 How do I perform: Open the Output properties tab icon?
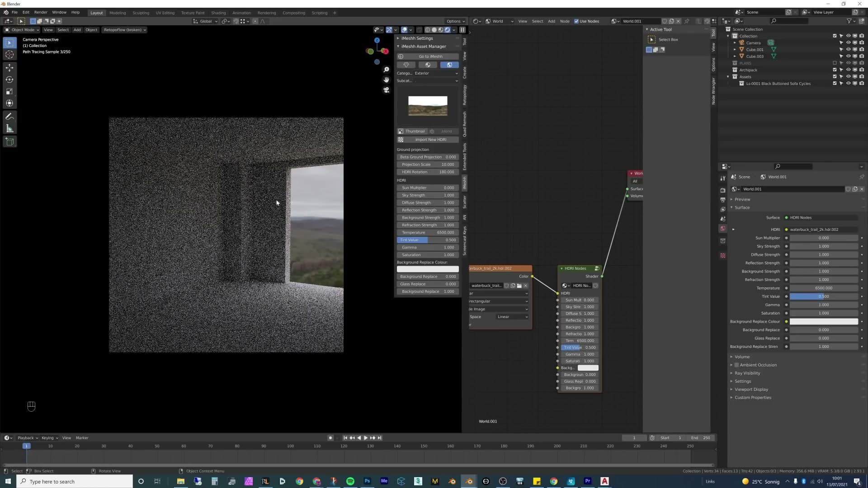tap(723, 200)
